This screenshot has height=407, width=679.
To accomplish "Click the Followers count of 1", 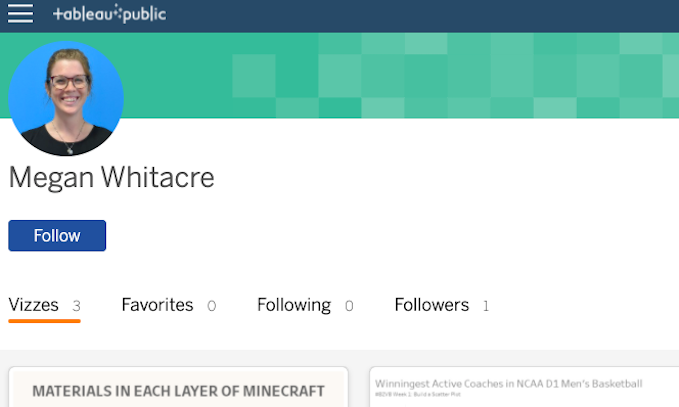I will pyautogui.click(x=486, y=306).
